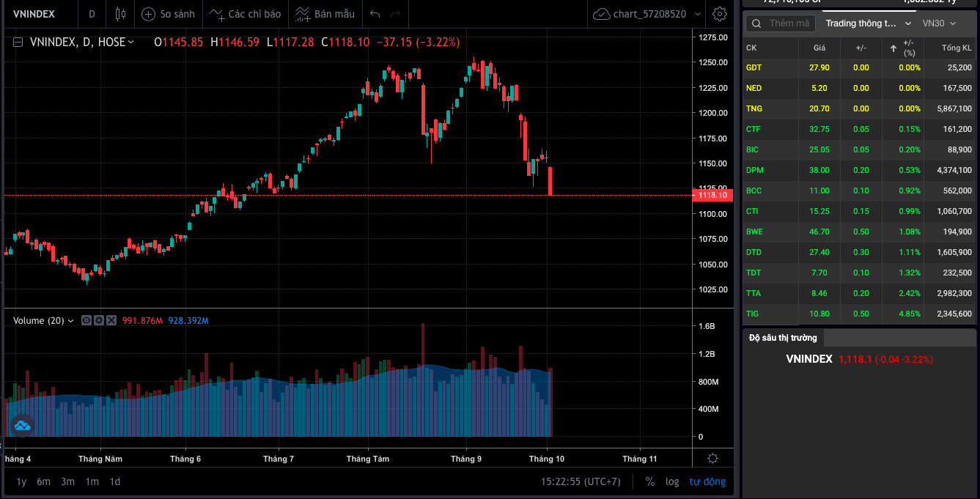This screenshot has height=499, width=980.
Task: Open Bản mẫu templates button
Action: point(325,14)
